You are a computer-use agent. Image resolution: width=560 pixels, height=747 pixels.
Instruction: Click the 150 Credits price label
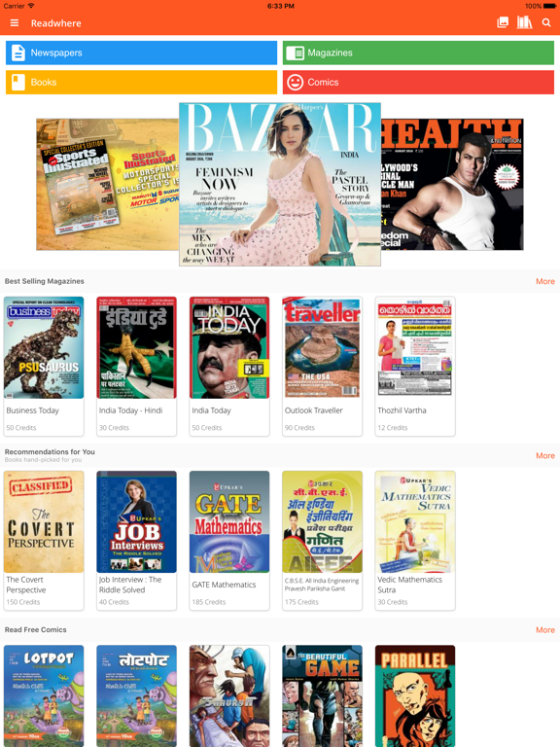click(23, 602)
